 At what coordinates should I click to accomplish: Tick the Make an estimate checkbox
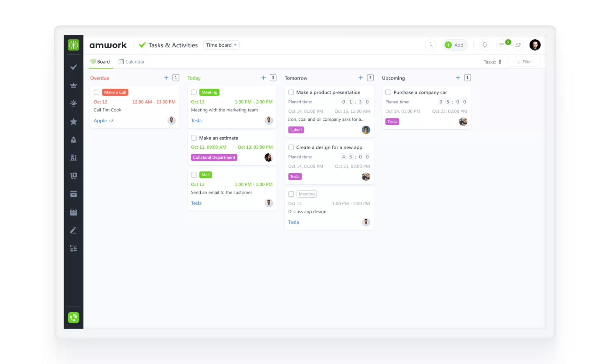pos(194,138)
